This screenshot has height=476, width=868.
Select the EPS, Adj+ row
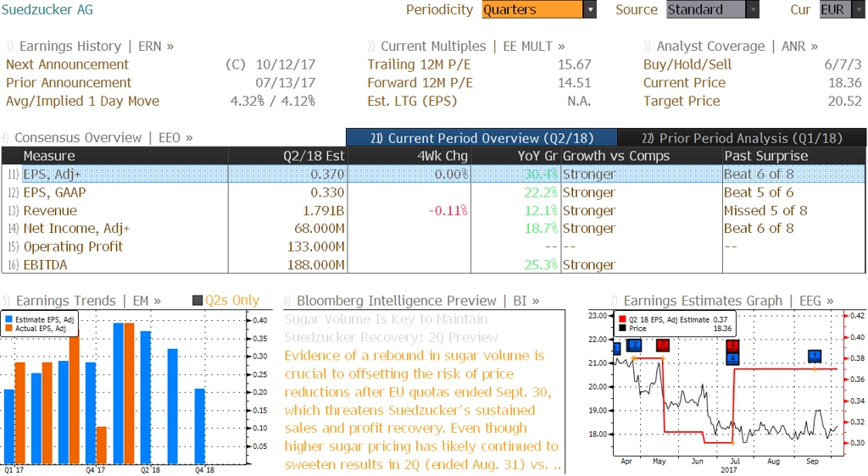click(433, 174)
